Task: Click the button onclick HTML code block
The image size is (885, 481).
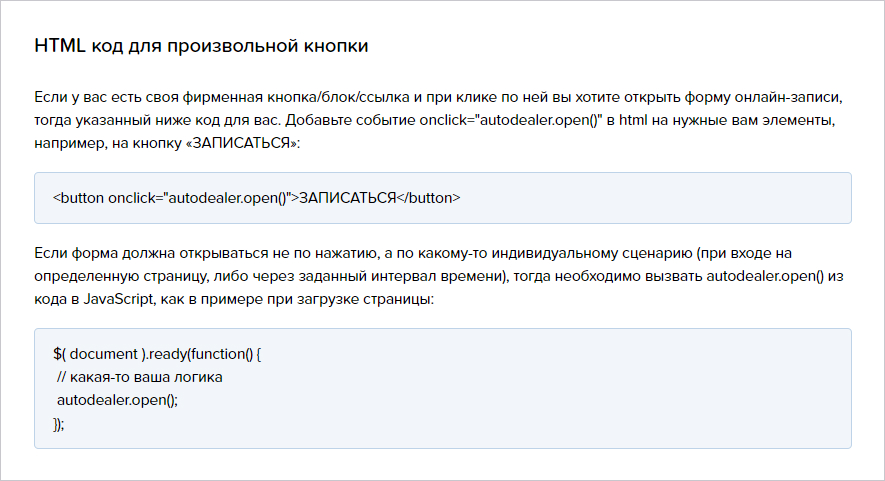Action: [x=442, y=198]
